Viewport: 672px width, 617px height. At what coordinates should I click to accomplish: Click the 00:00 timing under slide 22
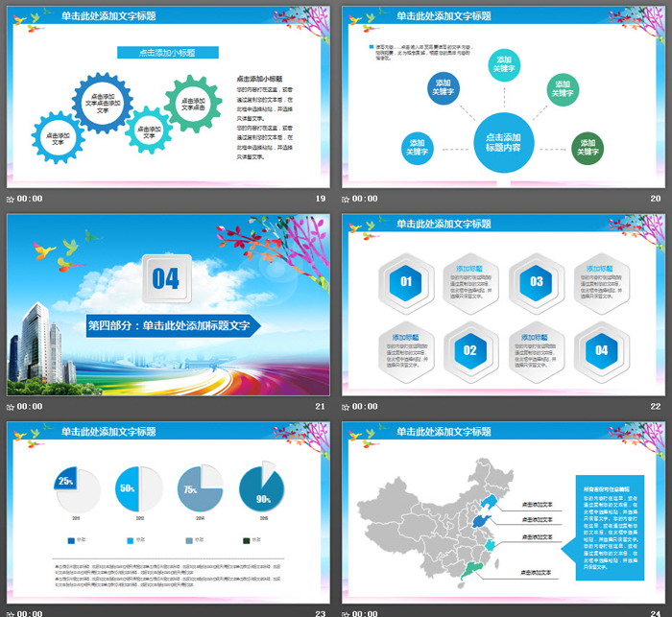coord(366,406)
